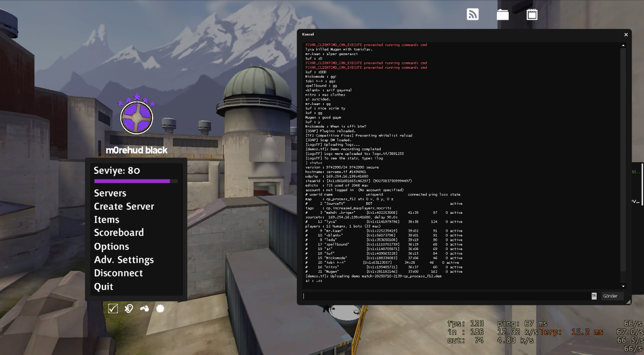Click the RSS feed icon
Viewport: 644px width, 355px height.
click(x=472, y=15)
